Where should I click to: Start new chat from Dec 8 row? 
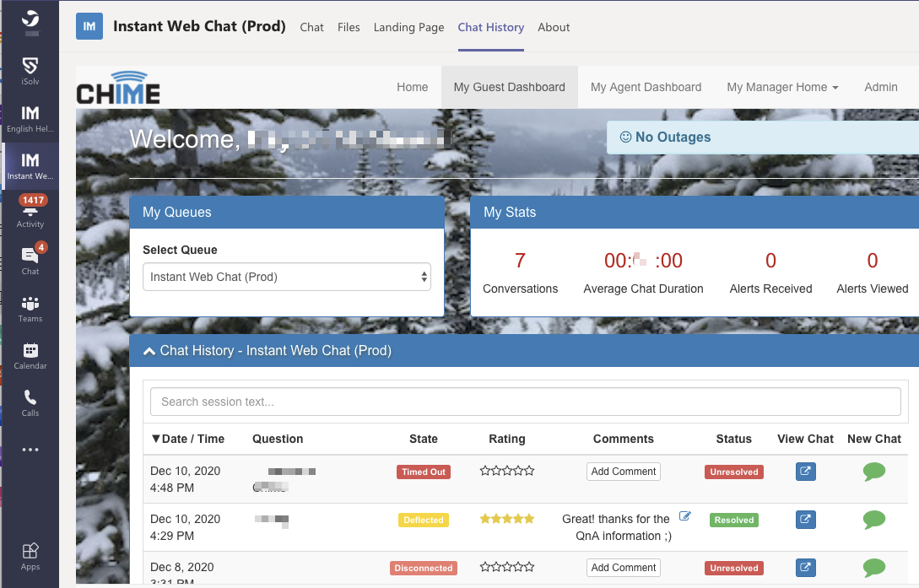click(x=874, y=568)
